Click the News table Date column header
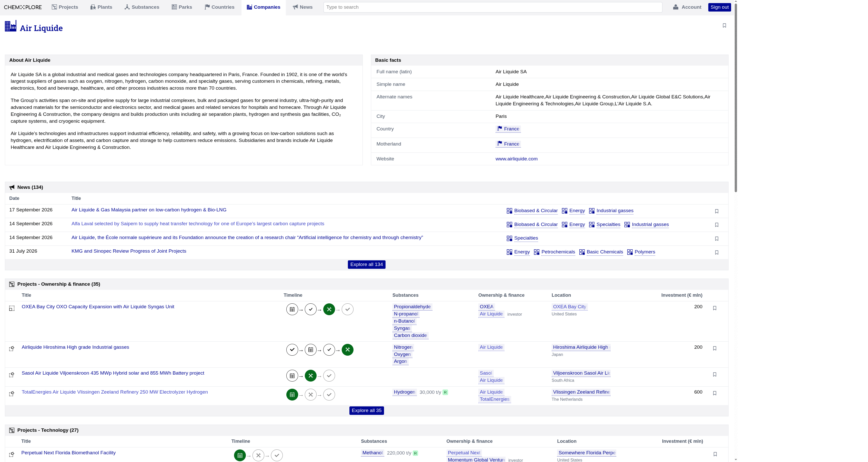Screen dimensions: 868x462 [14, 198]
